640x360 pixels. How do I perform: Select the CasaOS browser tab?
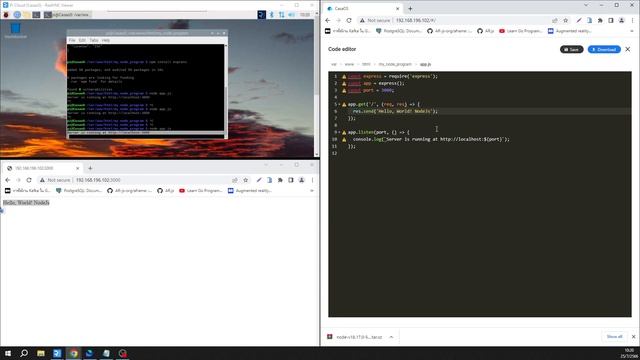(363, 9)
